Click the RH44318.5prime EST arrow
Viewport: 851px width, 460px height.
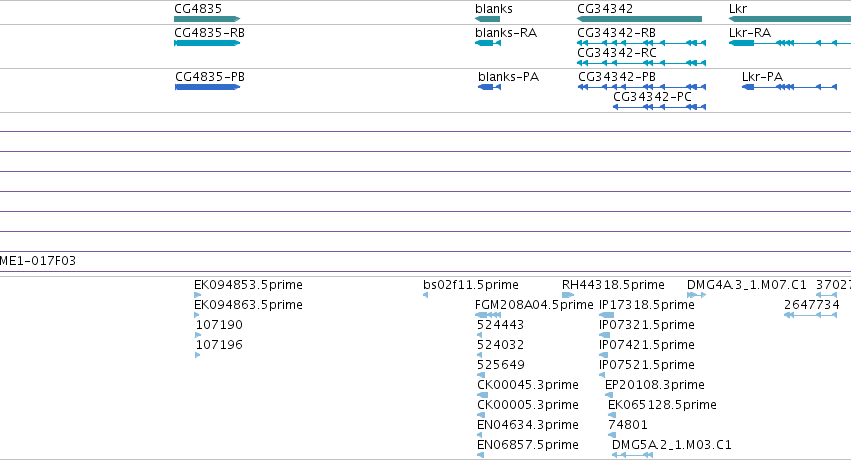click(568, 295)
